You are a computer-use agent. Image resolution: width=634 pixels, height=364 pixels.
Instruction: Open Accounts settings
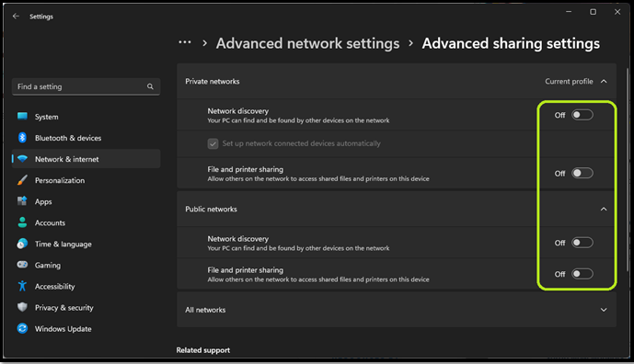pyautogui.click(x=86, y=222)
